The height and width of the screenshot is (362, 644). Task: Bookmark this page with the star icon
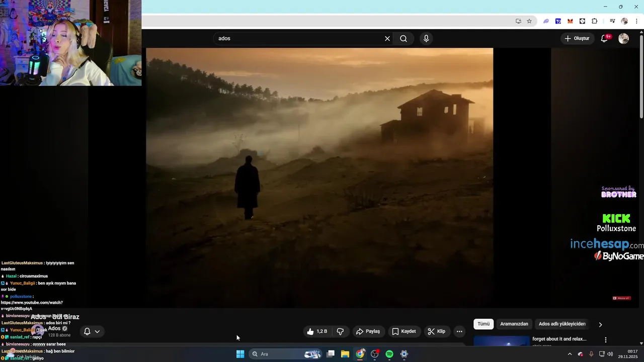(529, 21)
